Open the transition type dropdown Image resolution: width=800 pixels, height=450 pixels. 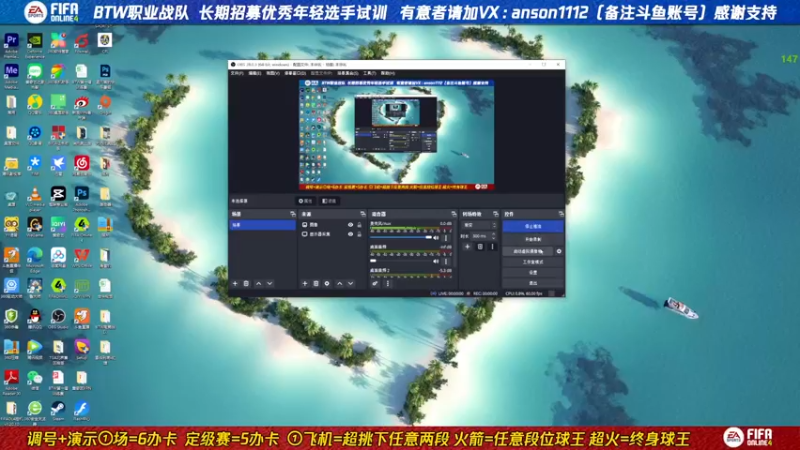479,225
